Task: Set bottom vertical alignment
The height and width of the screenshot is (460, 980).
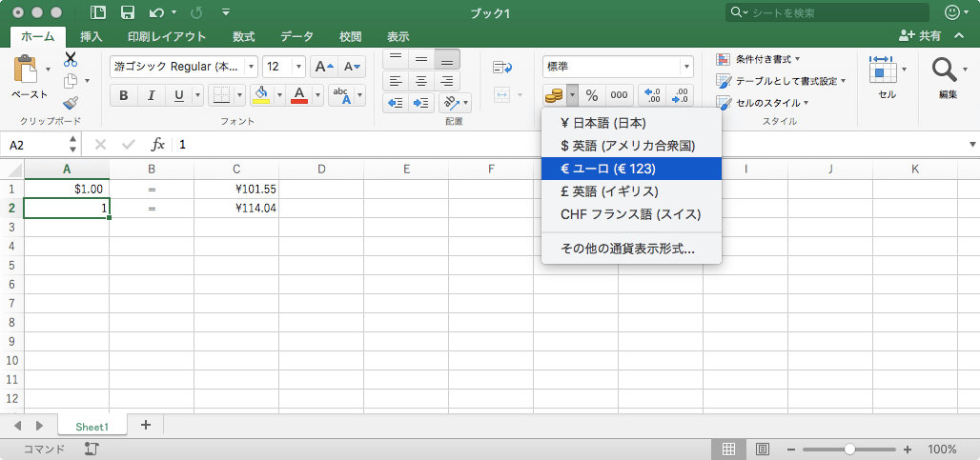Action: pyautogui.click(x=447, y=59)
